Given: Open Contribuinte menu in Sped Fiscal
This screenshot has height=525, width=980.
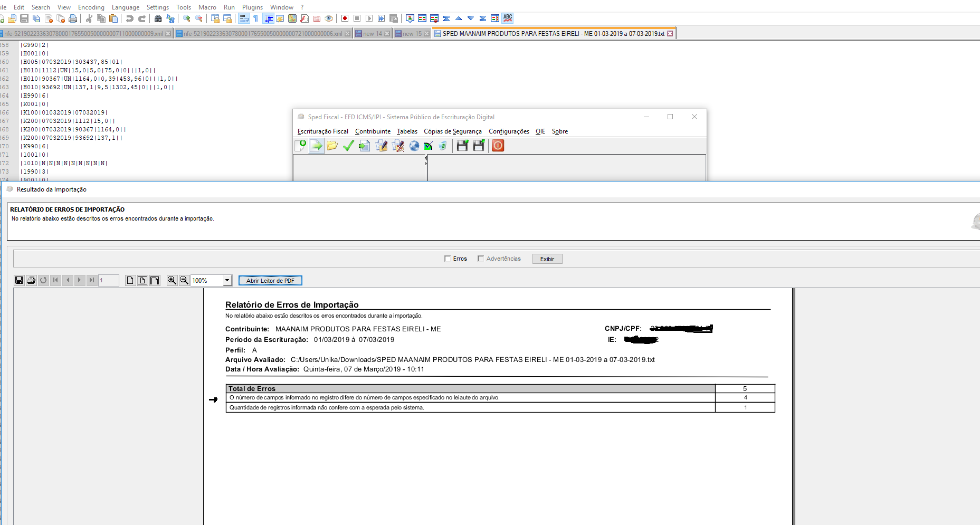Looking at the screenshot, I should click(373, 131).
